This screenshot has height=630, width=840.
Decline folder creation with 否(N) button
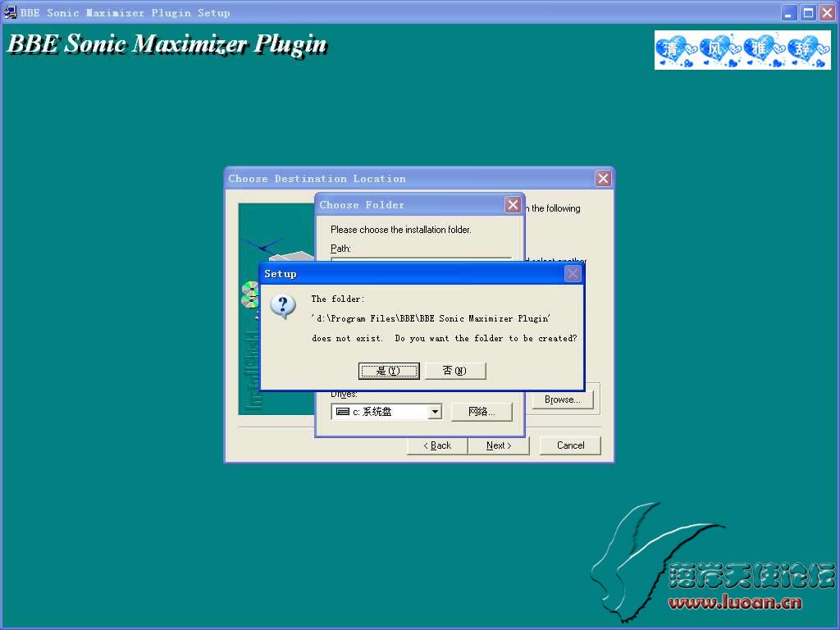(x=454, y=371)
